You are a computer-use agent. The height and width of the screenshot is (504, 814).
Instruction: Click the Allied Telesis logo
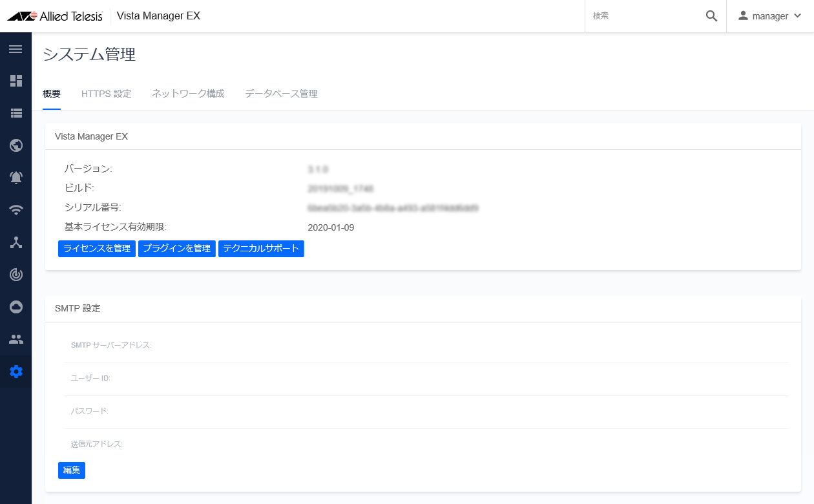55,16
